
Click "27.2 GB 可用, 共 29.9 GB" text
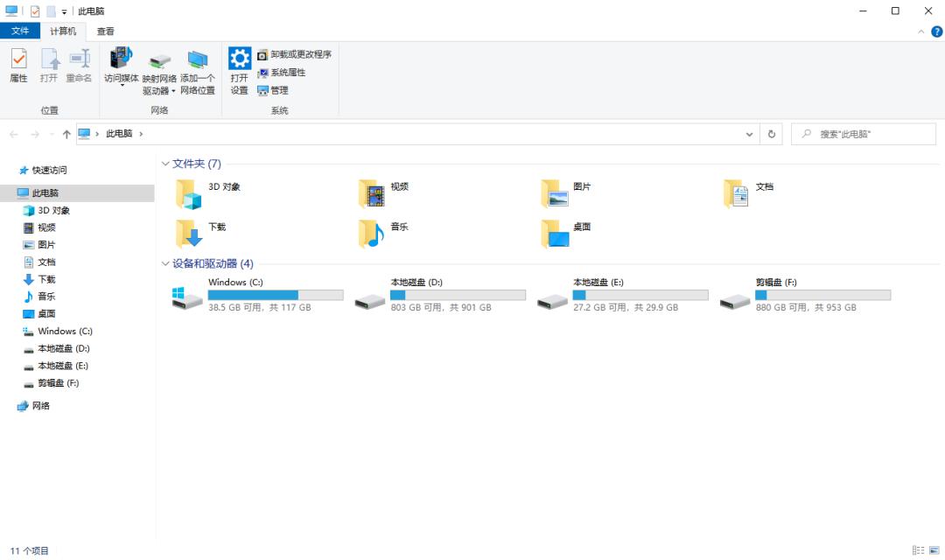626,307
